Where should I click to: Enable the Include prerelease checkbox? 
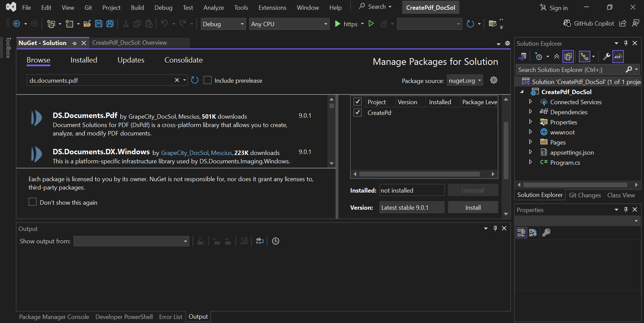pyautogui.click(x=208, y=80)
